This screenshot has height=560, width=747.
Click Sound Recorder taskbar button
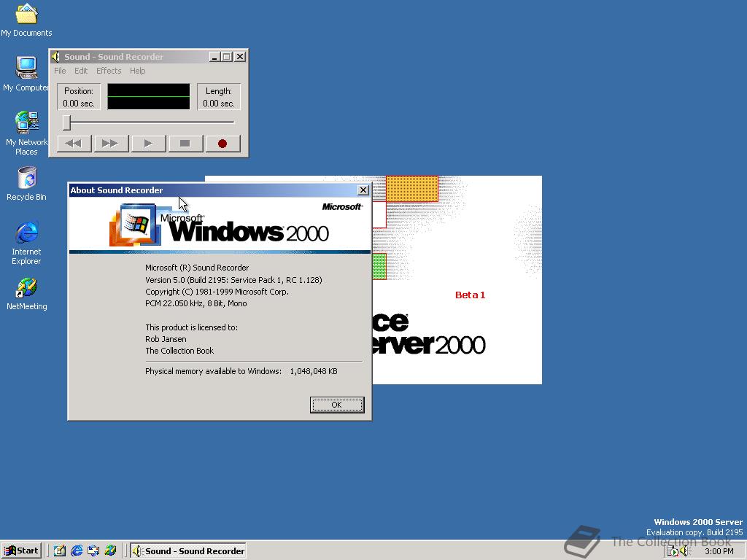tap(188, 551)
